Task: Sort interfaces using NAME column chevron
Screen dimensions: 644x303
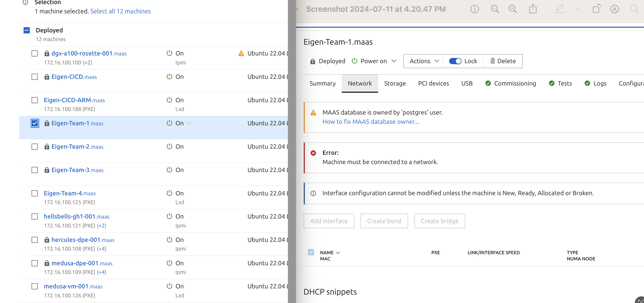Action: (338, 253)
